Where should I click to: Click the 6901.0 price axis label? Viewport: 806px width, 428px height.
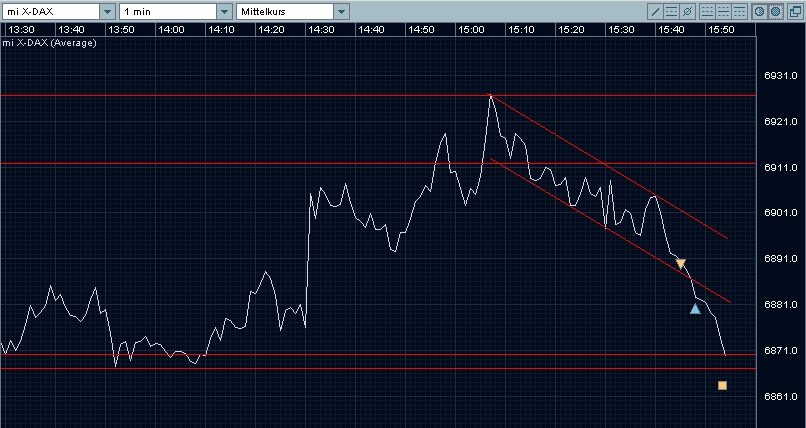[x=781, y=213]
